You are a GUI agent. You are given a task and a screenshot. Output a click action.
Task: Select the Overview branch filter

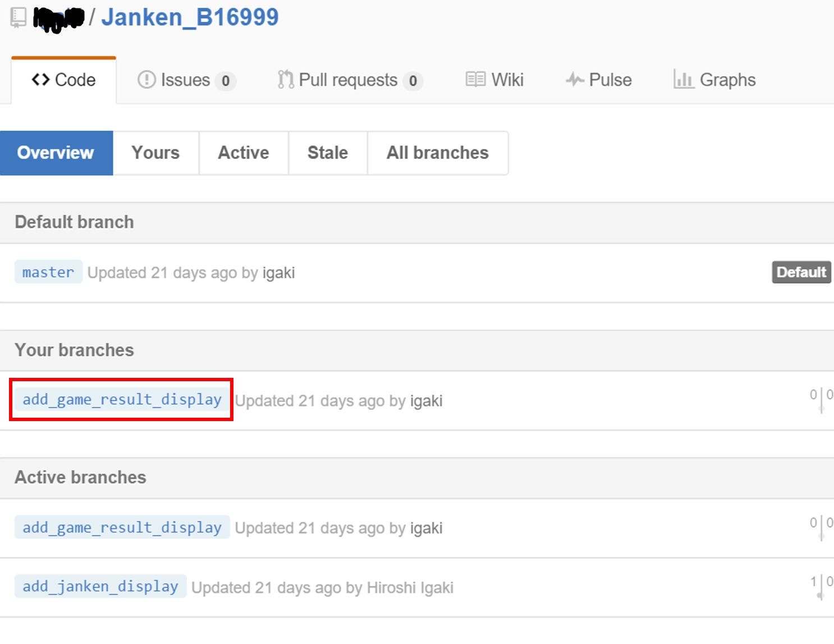click(56, 153)
